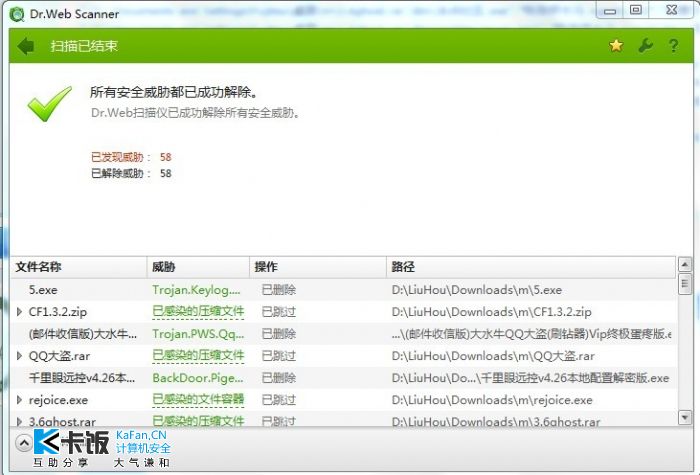Maximize the Dr.Web Scanner window
The image size is (700, 475).
636,10
